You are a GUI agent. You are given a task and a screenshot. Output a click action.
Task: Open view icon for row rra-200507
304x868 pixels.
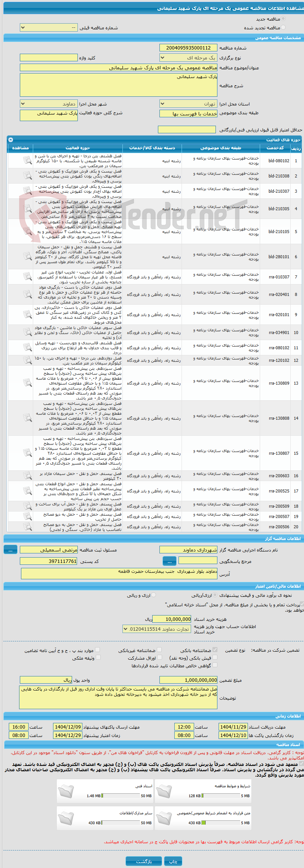[27, 516]
